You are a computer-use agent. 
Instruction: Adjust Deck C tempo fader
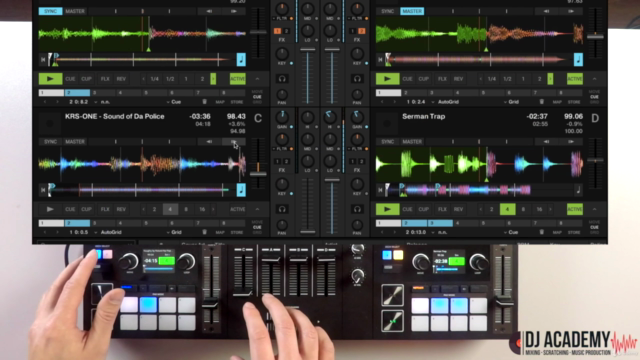(x=258, y=174)
